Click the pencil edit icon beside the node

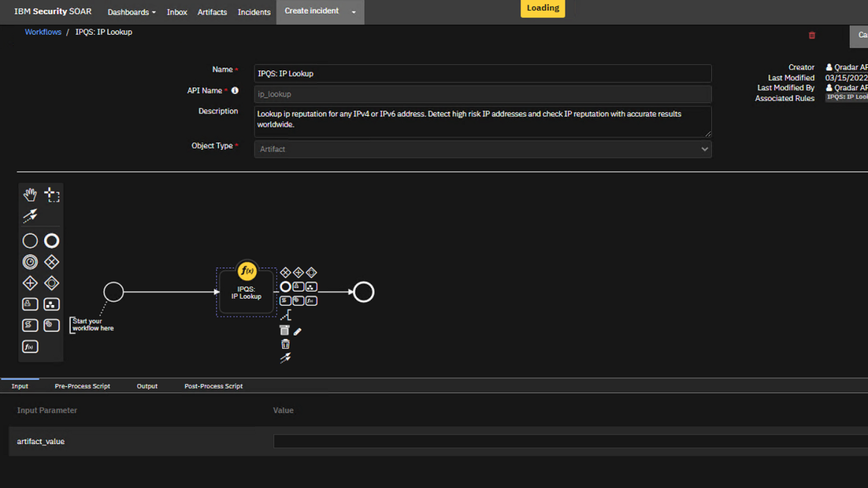pyautogui.click(x=297, y=331)
